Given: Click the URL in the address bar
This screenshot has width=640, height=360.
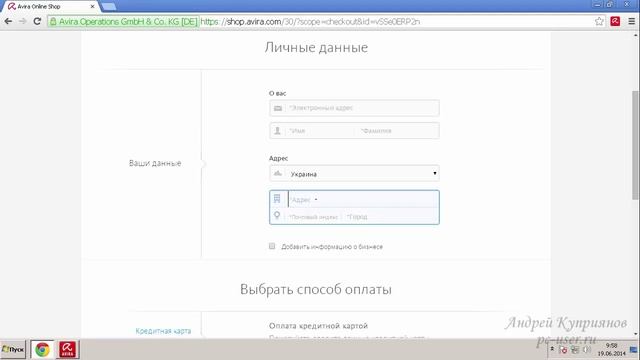Looking at the screenshot, I should tap(310, 22).
